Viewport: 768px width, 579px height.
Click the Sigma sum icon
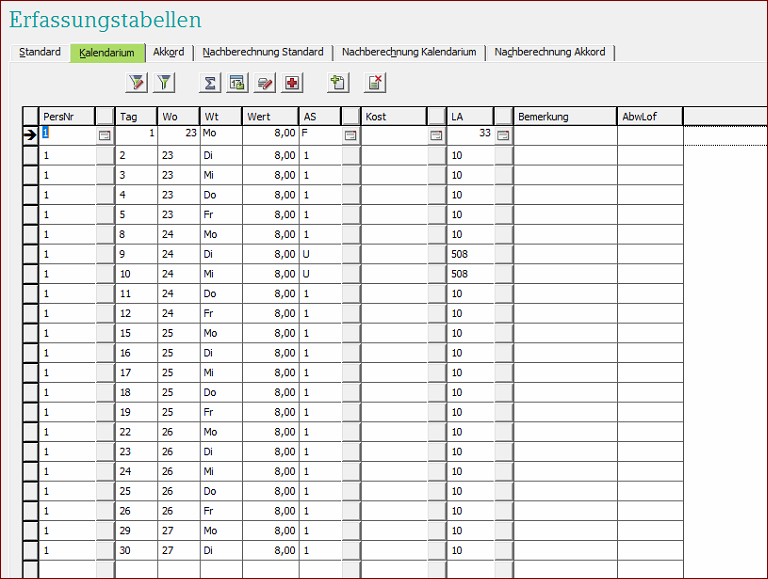(210, 83)
